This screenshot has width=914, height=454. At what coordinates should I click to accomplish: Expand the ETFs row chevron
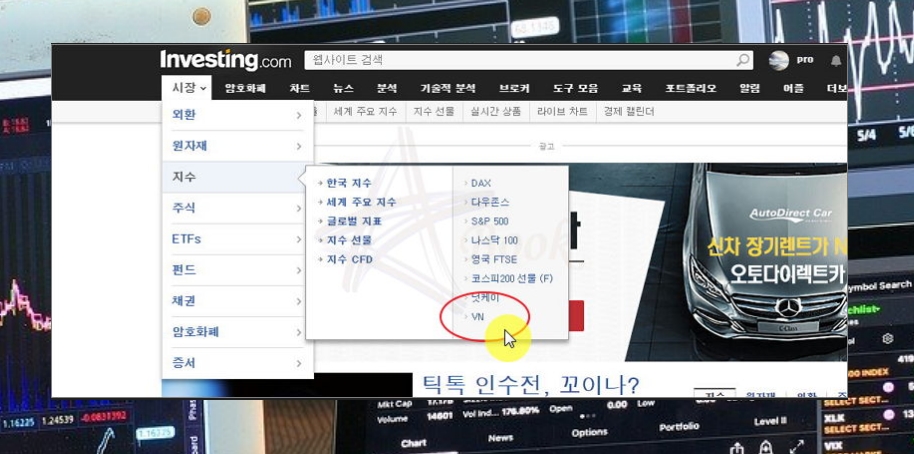click(298, 240)
